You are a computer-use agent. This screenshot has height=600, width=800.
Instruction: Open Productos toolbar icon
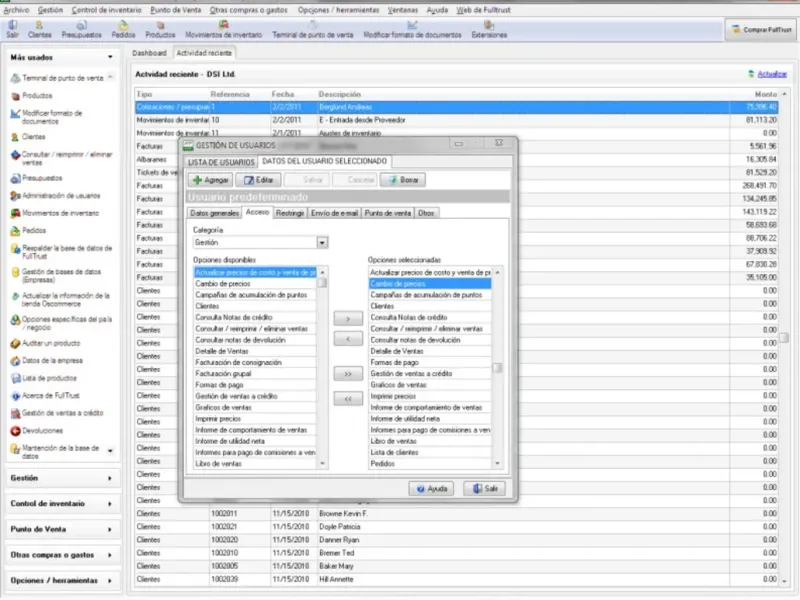coord(160,30)
